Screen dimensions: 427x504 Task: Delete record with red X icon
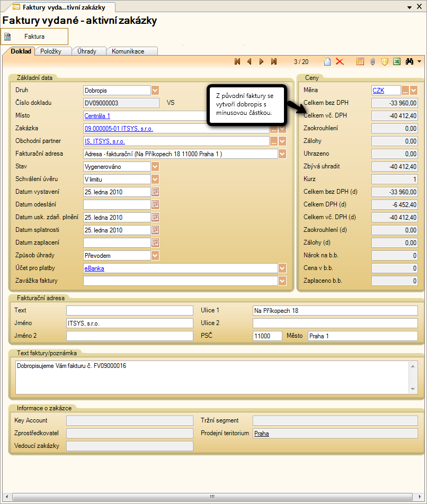coord(340,62)
